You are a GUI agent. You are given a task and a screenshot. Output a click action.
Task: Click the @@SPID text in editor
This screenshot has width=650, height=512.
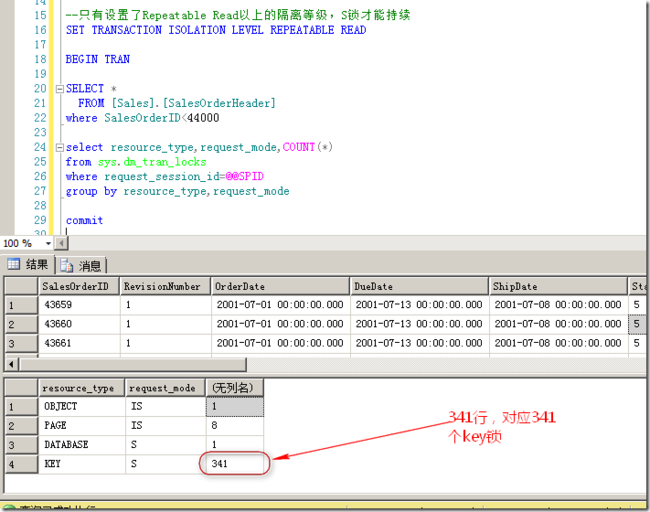point(245,176)
